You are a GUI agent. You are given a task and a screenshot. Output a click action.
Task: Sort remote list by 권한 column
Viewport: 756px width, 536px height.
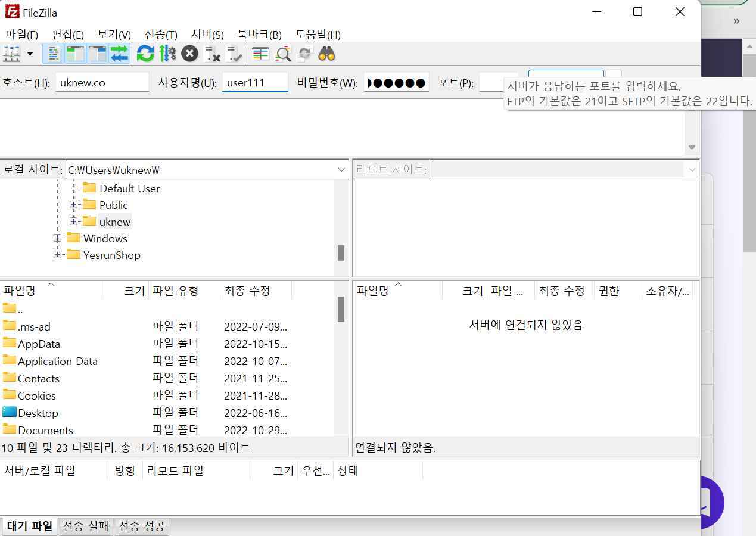click(x=618, y=291)
